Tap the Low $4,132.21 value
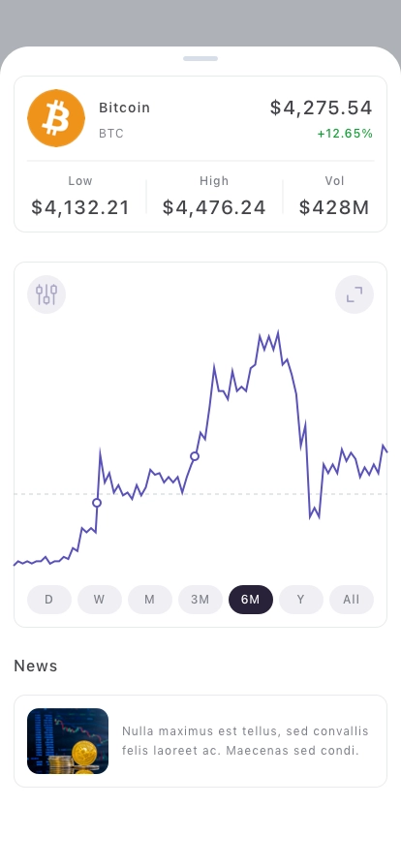The height and width of the screenshot is (868, 401). click(80, 207)
